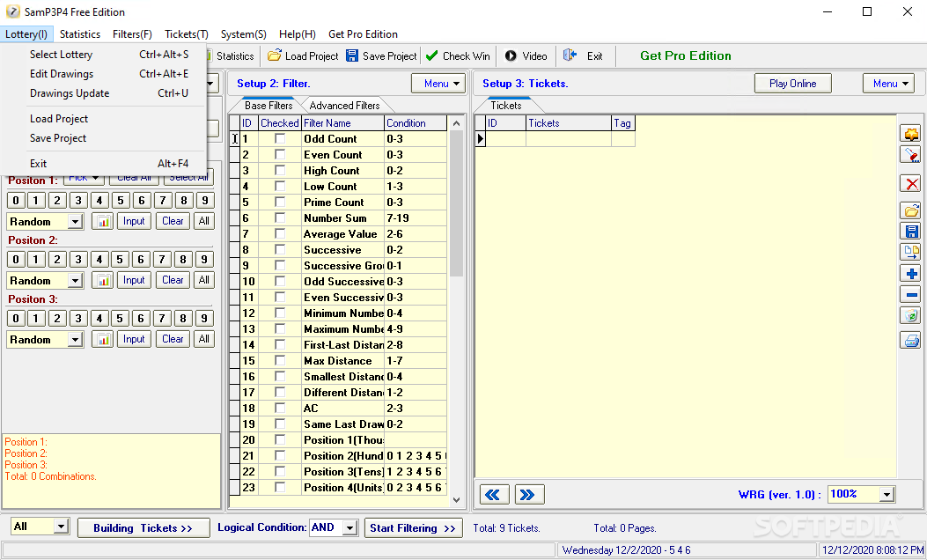Click Start Filtering >> button
The height and width of the screenshot is (560, 927).
[x=413, y=528]
